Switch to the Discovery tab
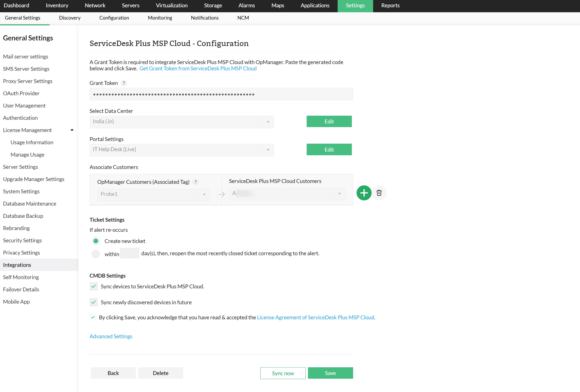The image size is (580, 392). [x=70, y=18]
